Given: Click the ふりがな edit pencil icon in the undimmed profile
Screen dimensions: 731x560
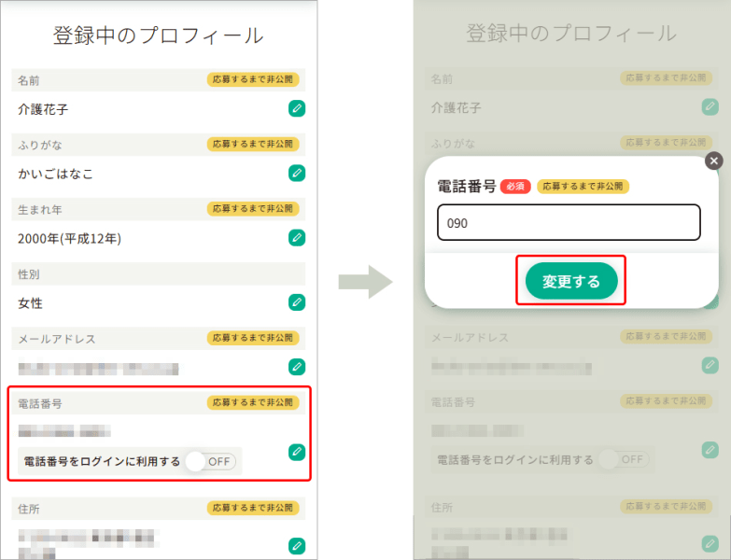Looking at the screenshot, I should pyautogui.click(x=297, y=173).
